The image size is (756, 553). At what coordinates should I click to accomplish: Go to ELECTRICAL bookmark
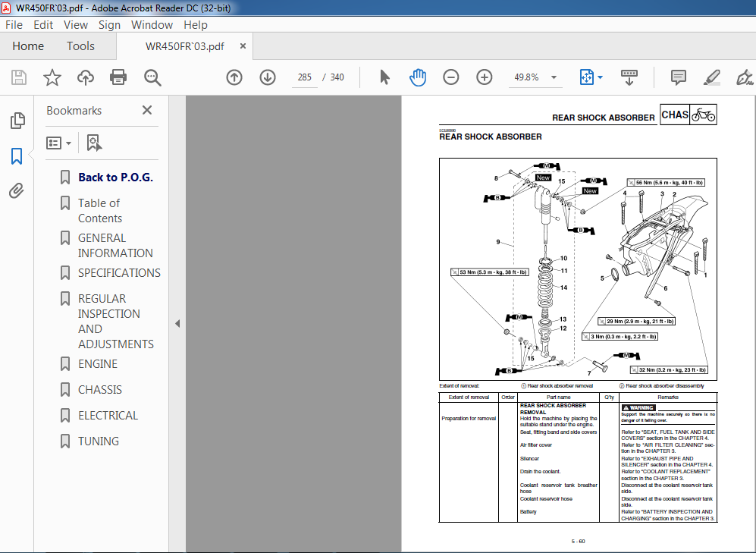(108, 416)
